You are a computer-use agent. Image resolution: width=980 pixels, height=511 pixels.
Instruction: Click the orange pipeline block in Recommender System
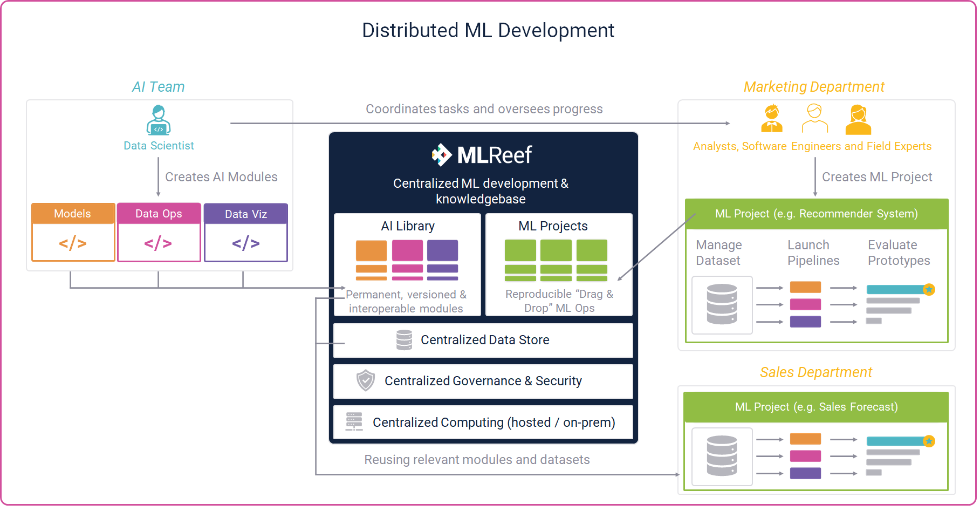pos(805,287)
